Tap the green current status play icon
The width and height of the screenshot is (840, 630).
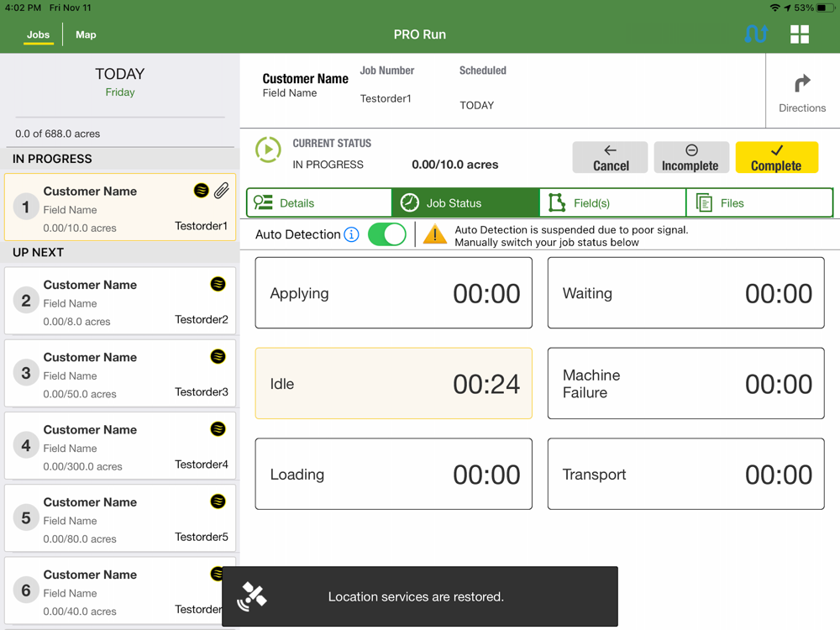(268, 150)
